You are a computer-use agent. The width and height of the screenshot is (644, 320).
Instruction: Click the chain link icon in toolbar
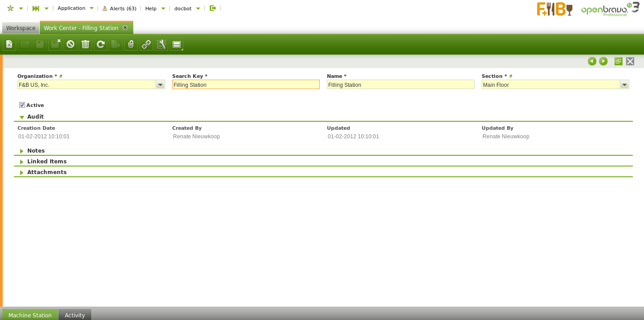[x=146, y=44]
